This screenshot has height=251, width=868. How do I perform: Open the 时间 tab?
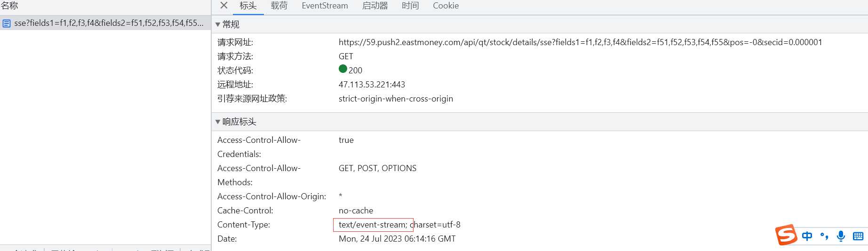(410, 6)
